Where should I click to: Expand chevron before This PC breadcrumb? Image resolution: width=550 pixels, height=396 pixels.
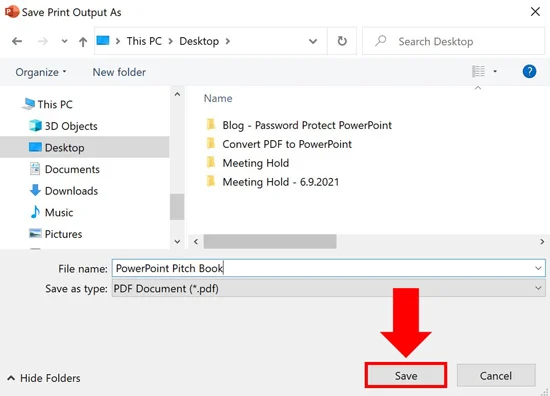pyautogui.click(x=118, y=41)
